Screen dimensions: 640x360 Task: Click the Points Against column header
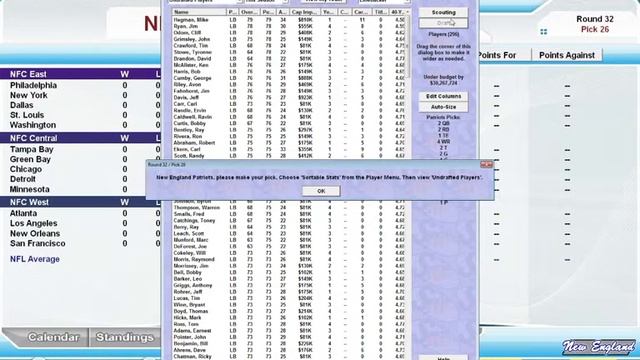[567, 55]
